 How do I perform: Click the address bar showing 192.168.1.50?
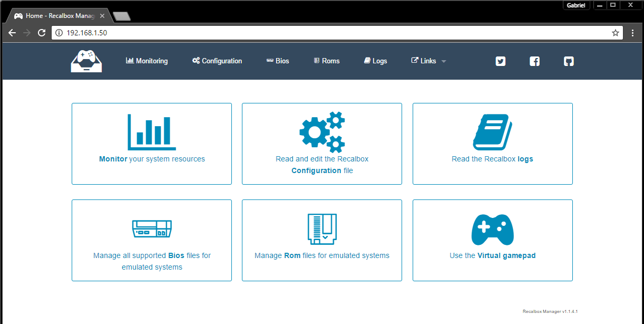[337, 33]
